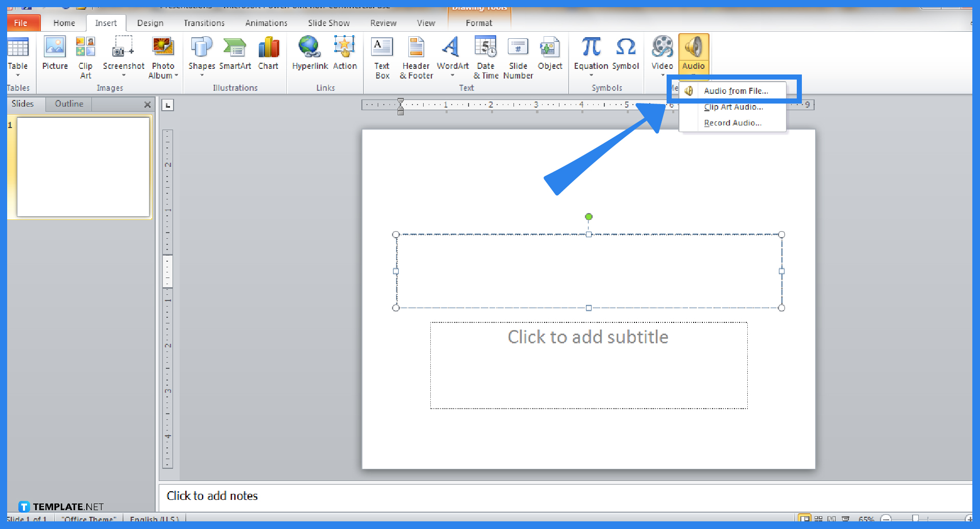The width and height of the screenshot is (980, 529).
Task: Expand the Video options dropdown
Action: [662, 74]
